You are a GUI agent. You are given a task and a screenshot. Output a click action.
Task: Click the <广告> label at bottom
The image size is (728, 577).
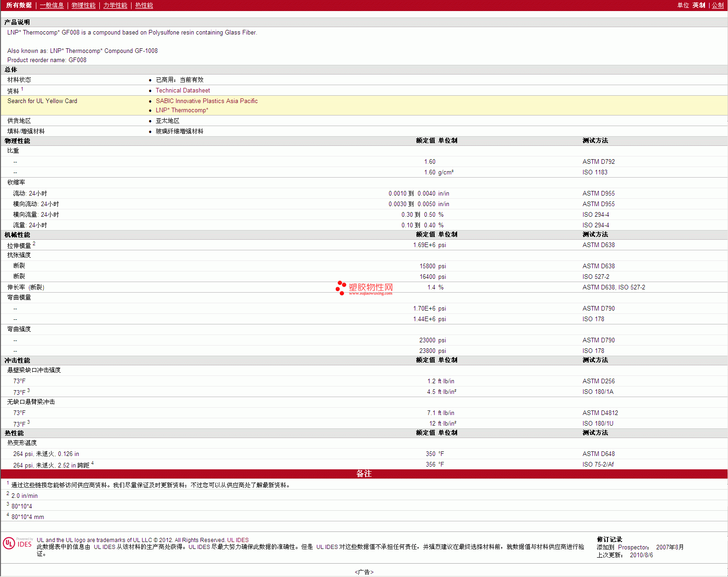coord(364,572)
